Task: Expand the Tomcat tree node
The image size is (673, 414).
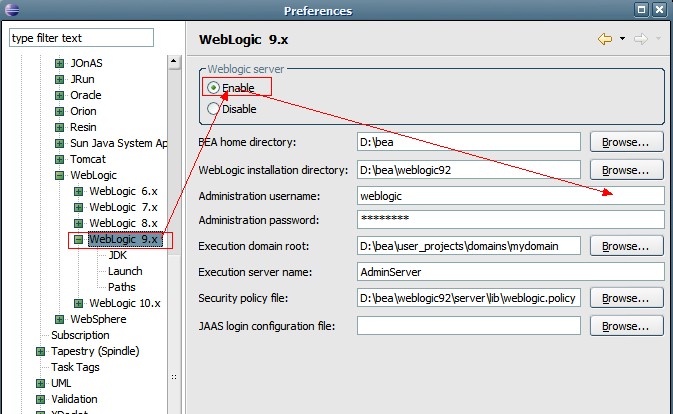Action: (x=59, y=159)
